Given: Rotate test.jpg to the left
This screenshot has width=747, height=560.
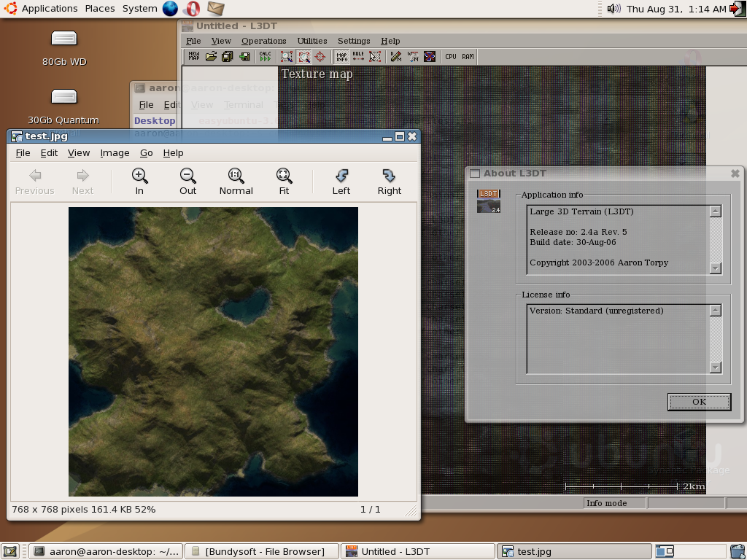Looking at the screenshot, I should pyautogui.click(x=341, y=181).
